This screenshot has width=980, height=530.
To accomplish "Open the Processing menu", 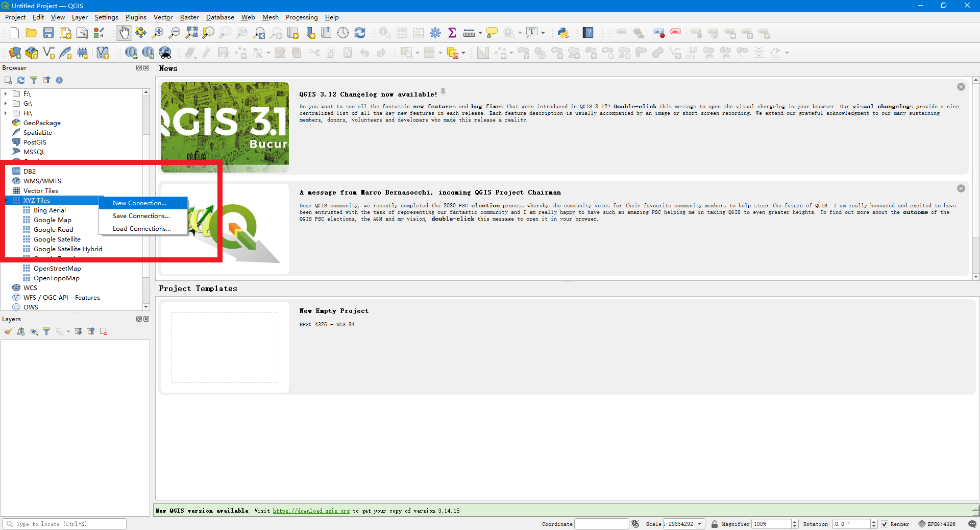I will pyautogui.click(x=302, y=17).
